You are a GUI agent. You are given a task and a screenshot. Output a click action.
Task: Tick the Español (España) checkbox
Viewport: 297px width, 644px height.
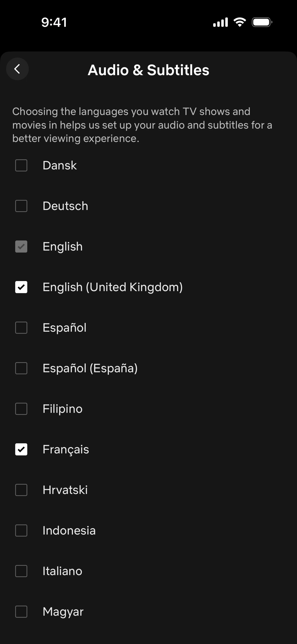(21, 368)
